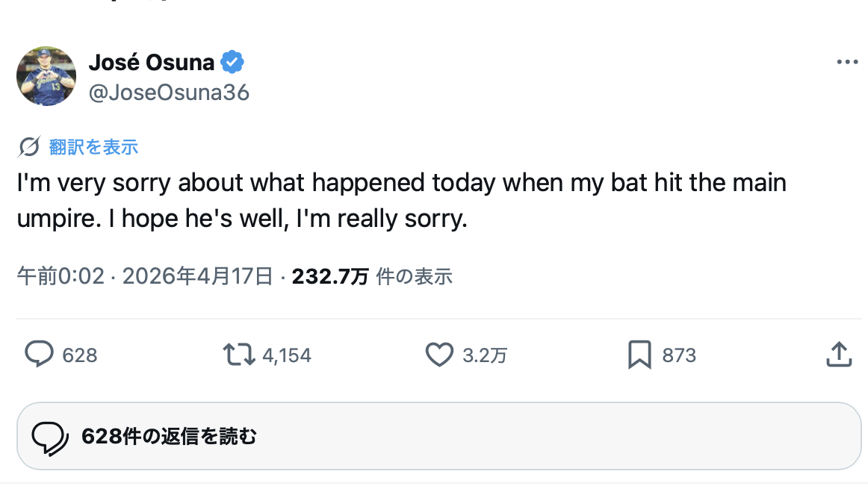Viewport: 868px width, 489px height.
Task: Click the blue verified badge
Action: 232,63
